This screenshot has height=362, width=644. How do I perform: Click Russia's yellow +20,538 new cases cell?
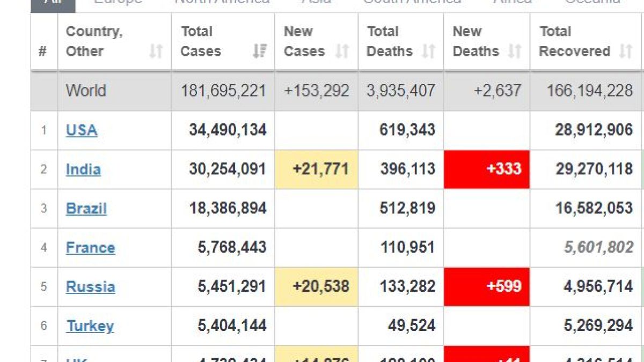click(317, 287)
